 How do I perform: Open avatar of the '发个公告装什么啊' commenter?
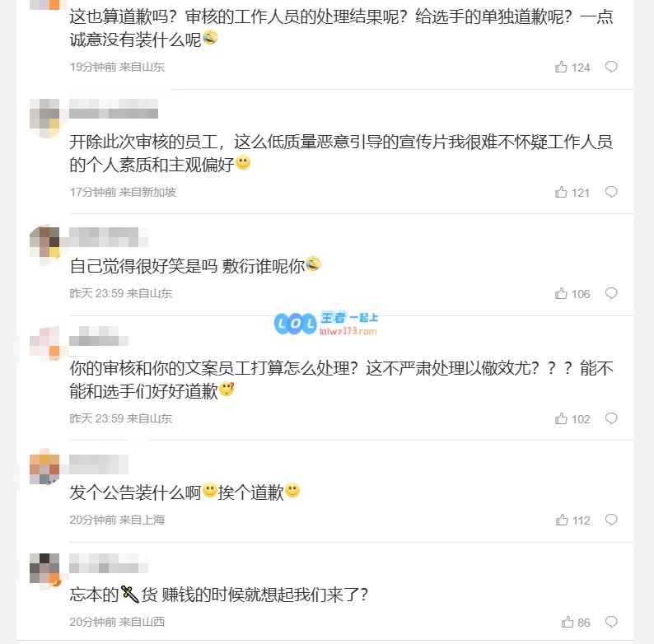[44, 468]
